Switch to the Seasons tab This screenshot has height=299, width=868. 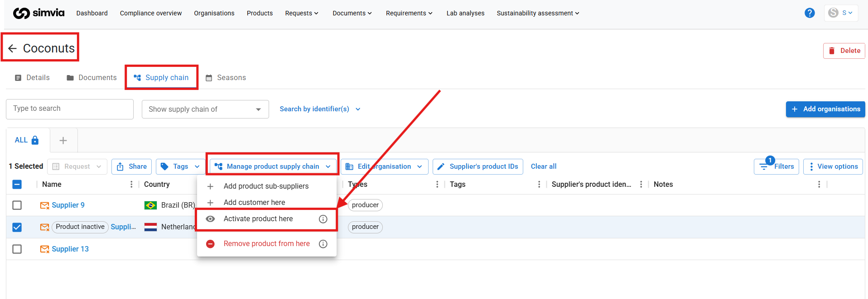226,78
